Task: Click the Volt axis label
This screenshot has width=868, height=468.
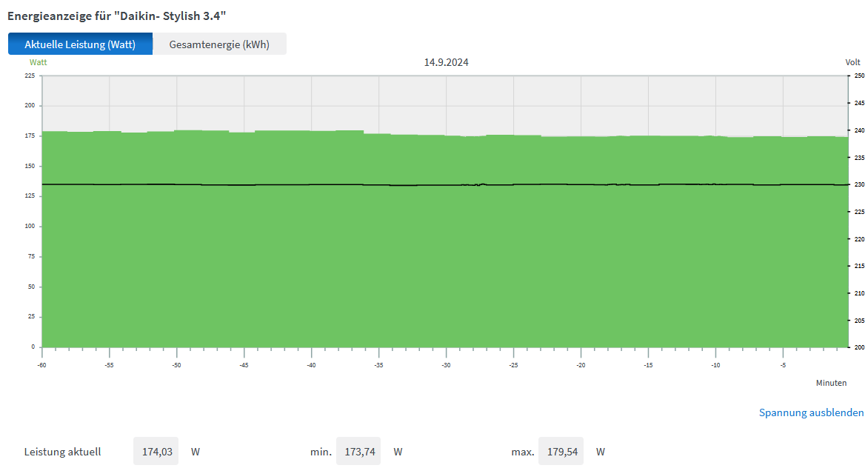Action: (852, 63)
